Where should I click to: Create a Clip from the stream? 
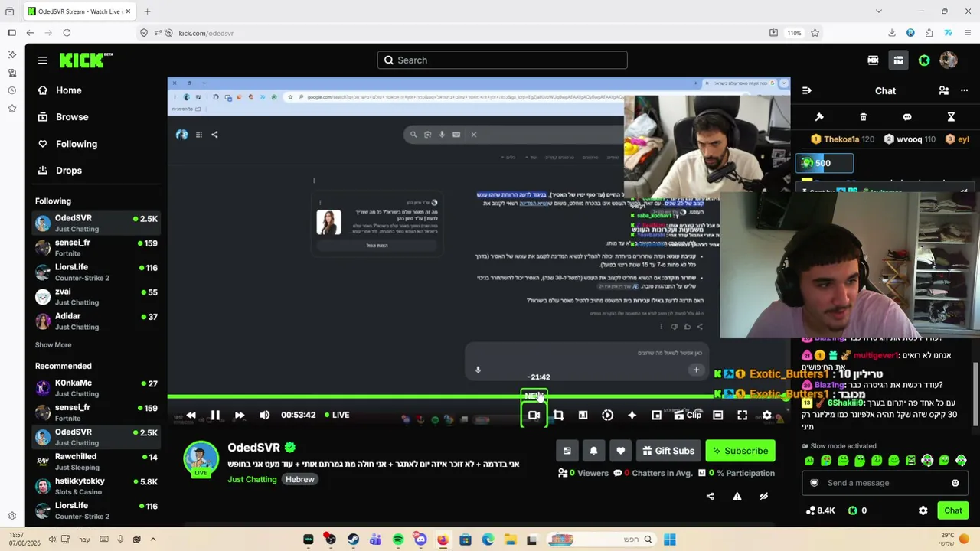pyautogui.click(x=688, y=415)
